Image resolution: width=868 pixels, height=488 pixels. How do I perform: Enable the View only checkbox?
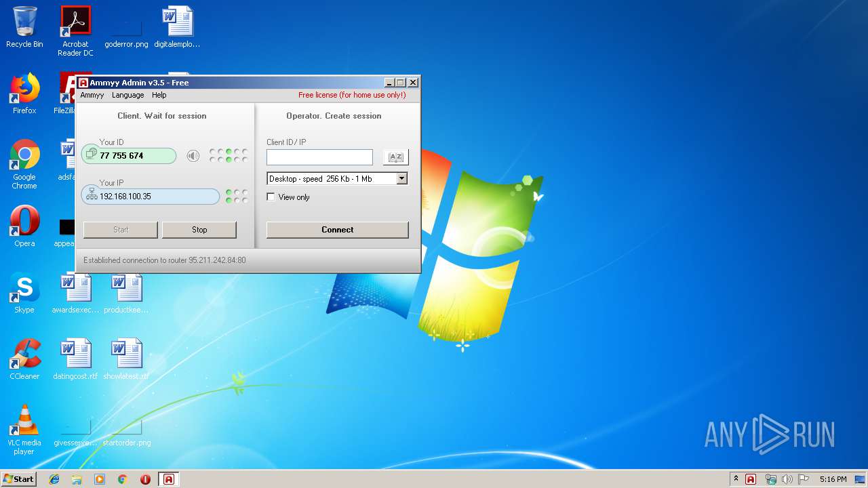click(x=271, y=197)
